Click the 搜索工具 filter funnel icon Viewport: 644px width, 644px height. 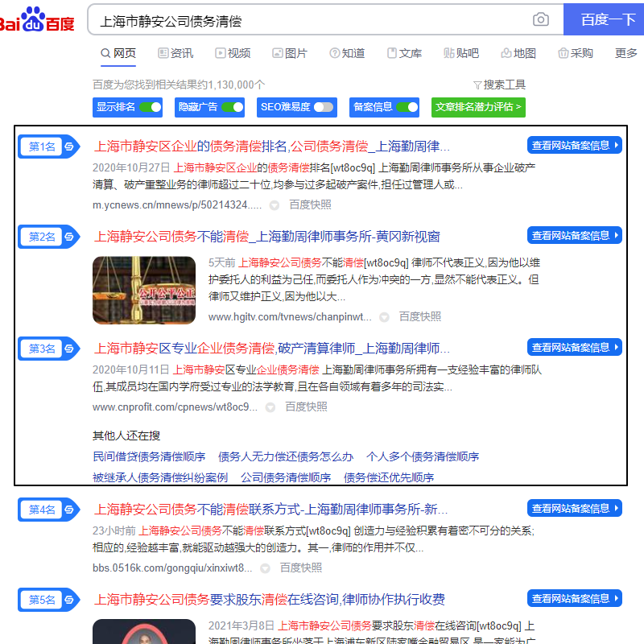point(477,85)
